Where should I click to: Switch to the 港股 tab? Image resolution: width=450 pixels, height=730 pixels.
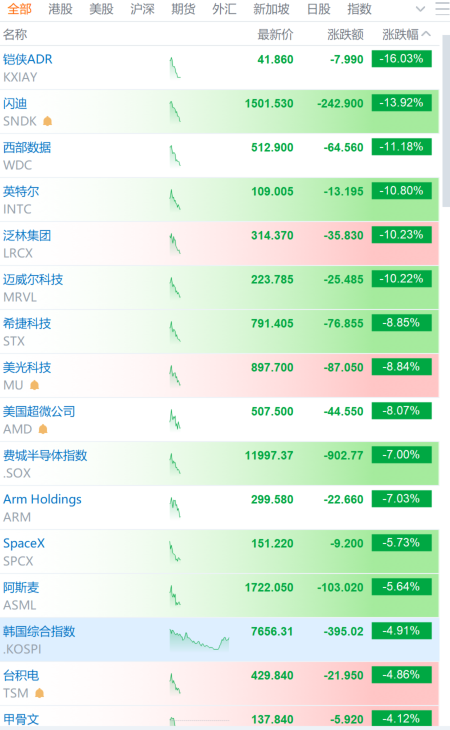click(60, 9)
